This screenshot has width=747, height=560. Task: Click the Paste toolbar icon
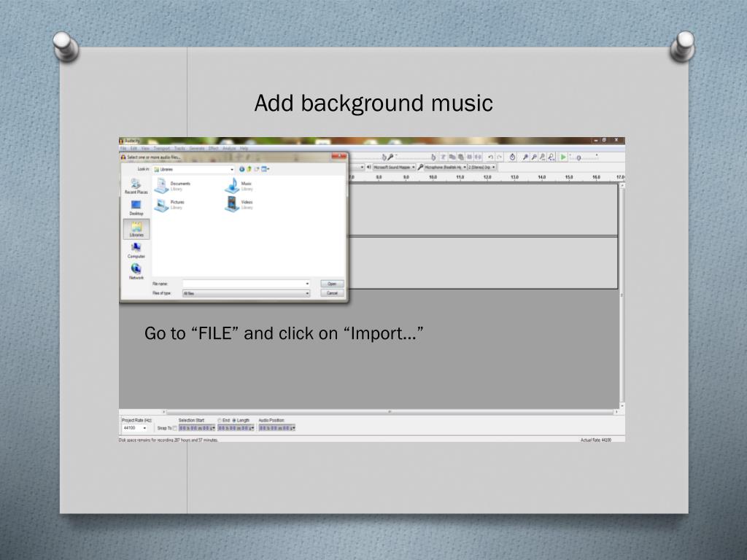coord(461,157)
